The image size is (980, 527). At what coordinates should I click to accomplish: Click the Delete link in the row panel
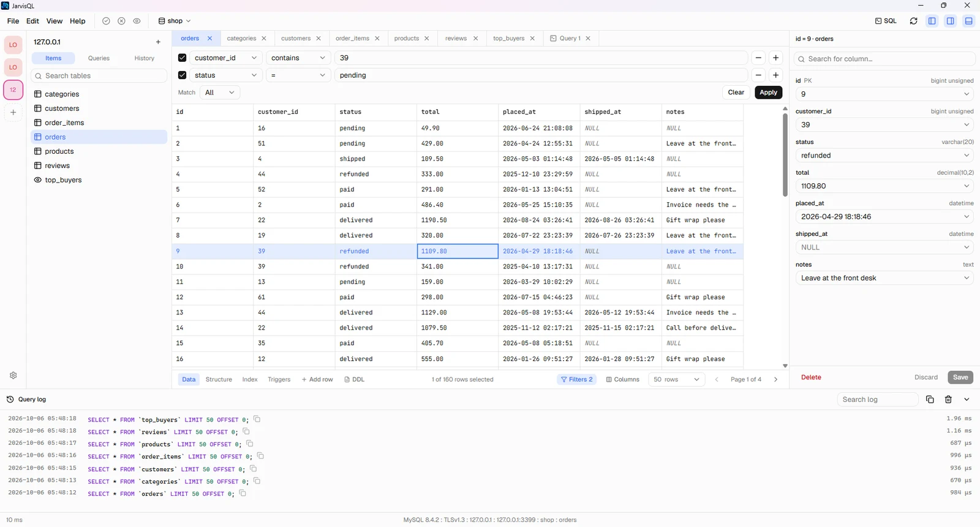(811, 377)
